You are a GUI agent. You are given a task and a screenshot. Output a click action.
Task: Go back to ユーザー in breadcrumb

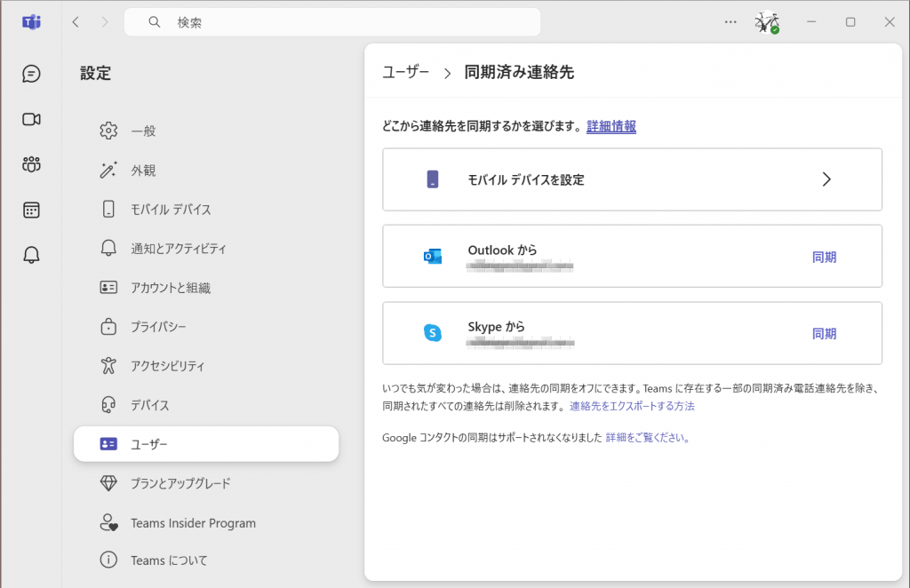[x=406, y=72]
